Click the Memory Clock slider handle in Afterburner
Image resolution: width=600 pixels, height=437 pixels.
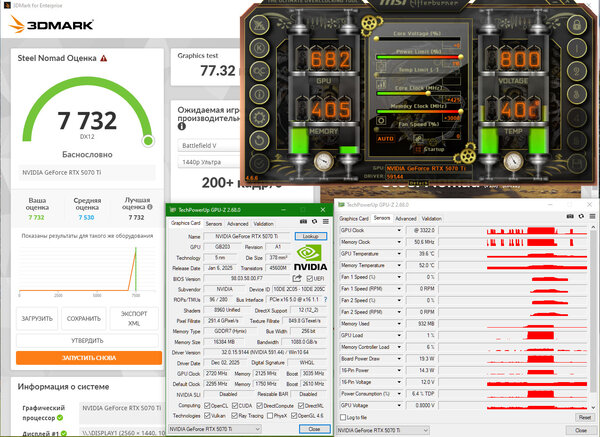click(x=461, y=111)
